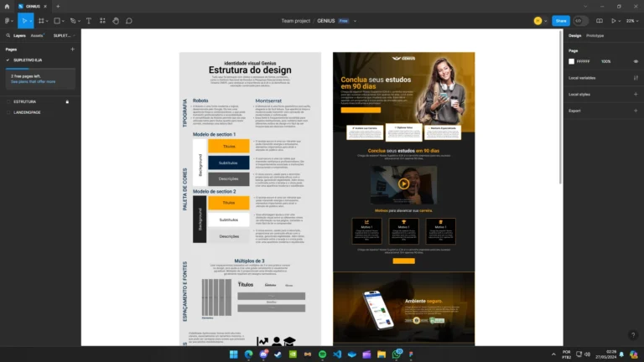This screenshot has width=644, height=362.
Task: Select the LANDINGPAGE layer in the list
Action: coord(27,111)
